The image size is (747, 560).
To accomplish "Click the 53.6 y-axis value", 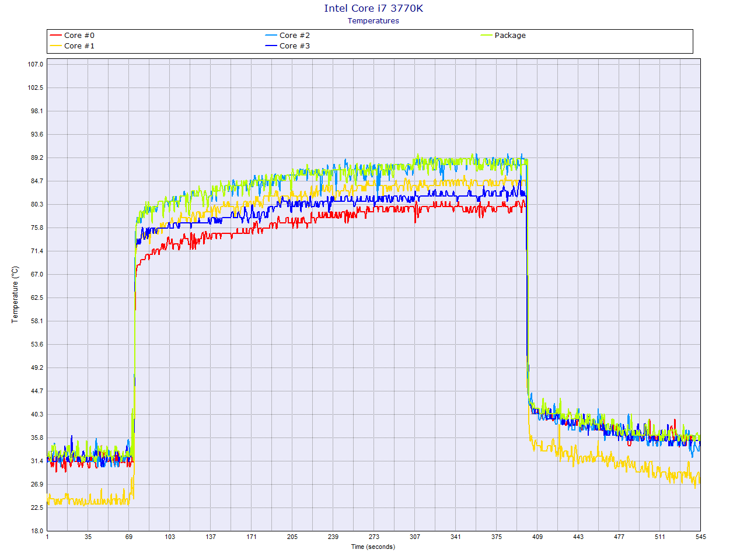I will coord(37,344).
